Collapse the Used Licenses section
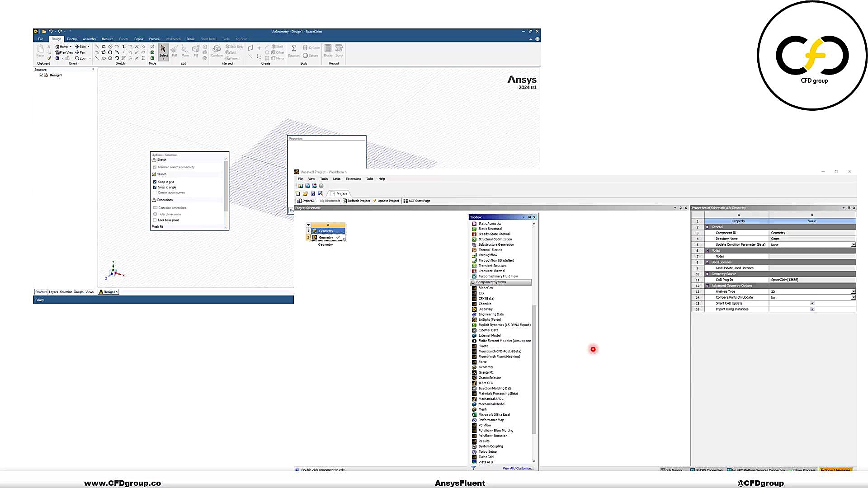868x488 pixels. coord(708,262)
